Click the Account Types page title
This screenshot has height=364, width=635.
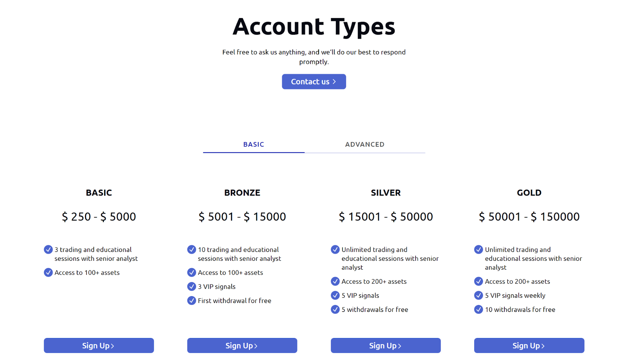click(314, 26)
